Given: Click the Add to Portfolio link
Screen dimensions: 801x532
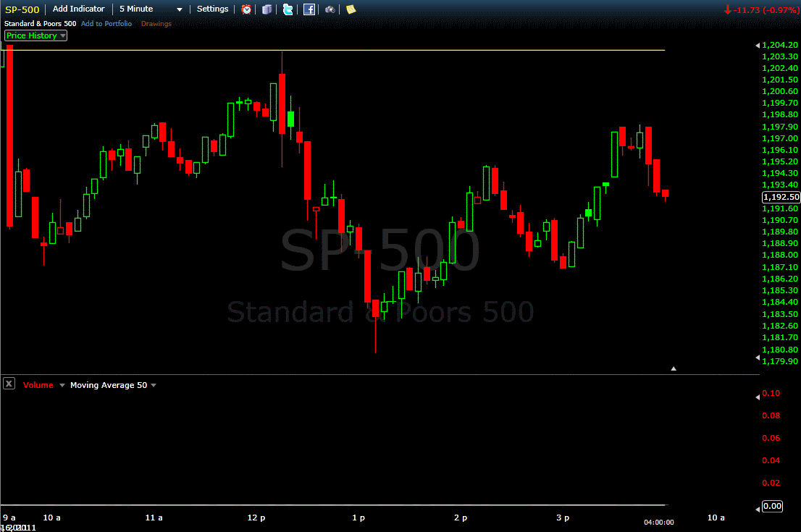Looking at the screenshot, I should (x=106, y=23).
